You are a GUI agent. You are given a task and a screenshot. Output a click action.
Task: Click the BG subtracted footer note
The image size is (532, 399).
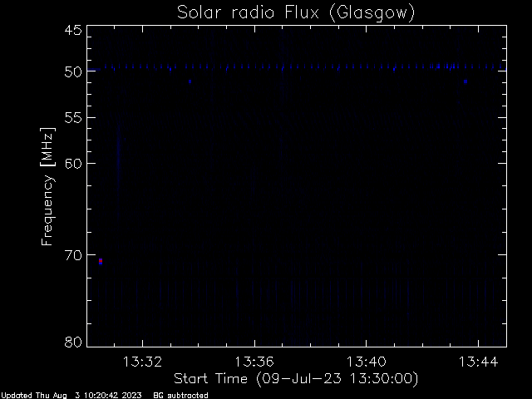click(x=180, y=396)
